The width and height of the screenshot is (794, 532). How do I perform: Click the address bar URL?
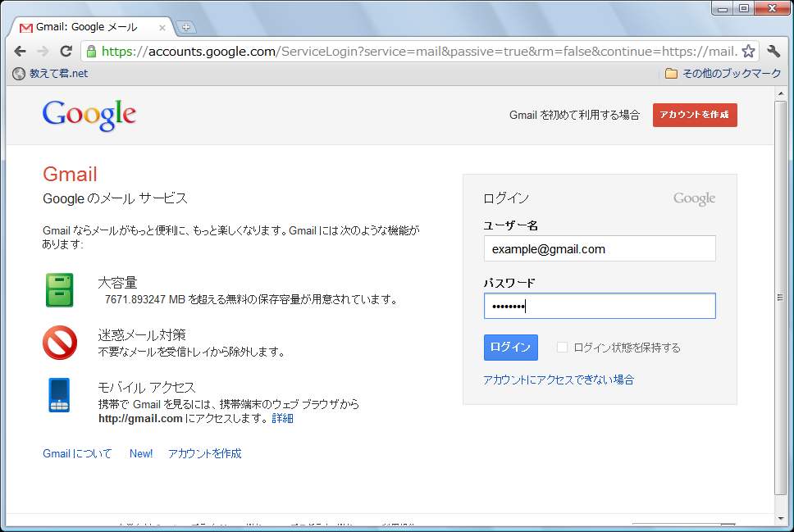point(419,51)
